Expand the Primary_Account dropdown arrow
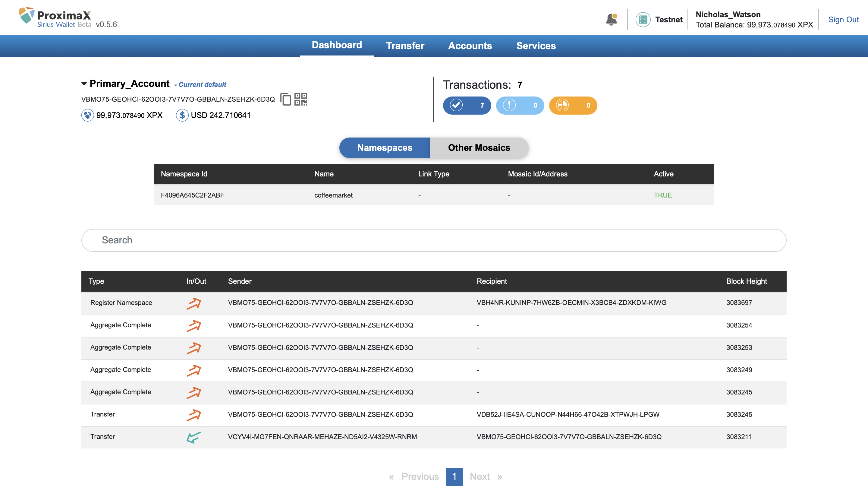This screenshot has height=494, width=868. tap(84, 84)
